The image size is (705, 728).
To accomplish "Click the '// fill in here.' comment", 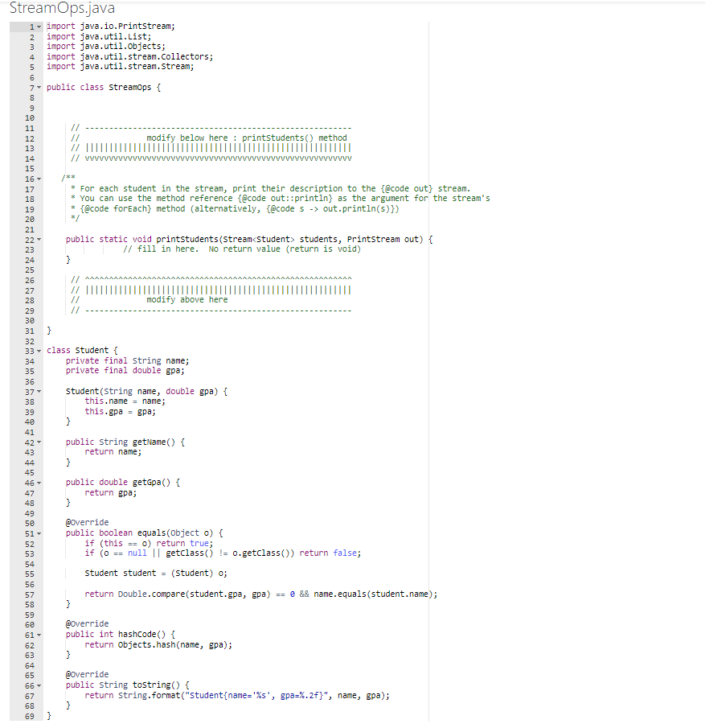I will click(242, 249).
